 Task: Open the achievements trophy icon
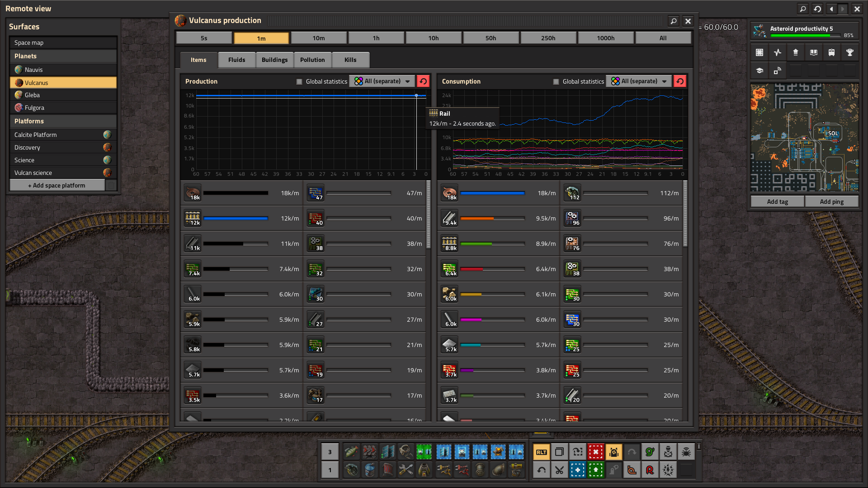pyautogui.click(x=849, y=52)
